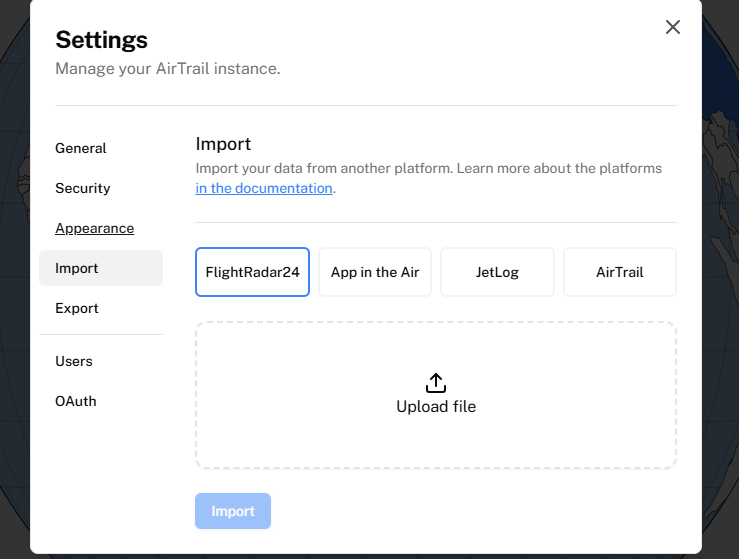739x559 pixels.
Task: Choose JetLog as import platform
Action: 497,272
